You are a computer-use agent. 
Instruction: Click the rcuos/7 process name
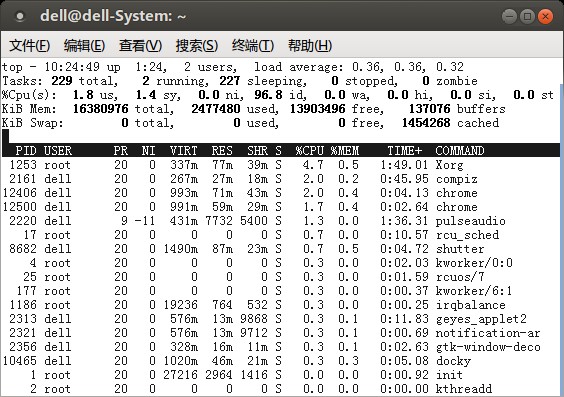point(460,277)
